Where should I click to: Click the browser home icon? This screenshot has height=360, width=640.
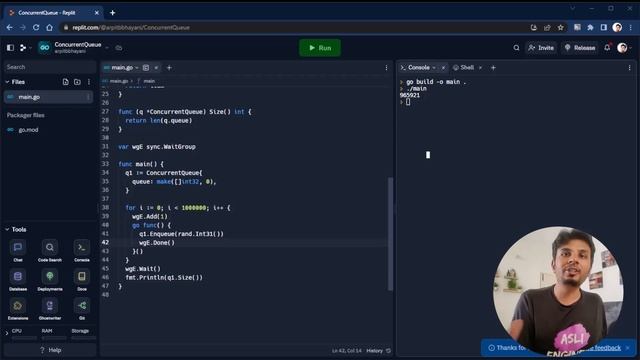pos(49,27)
